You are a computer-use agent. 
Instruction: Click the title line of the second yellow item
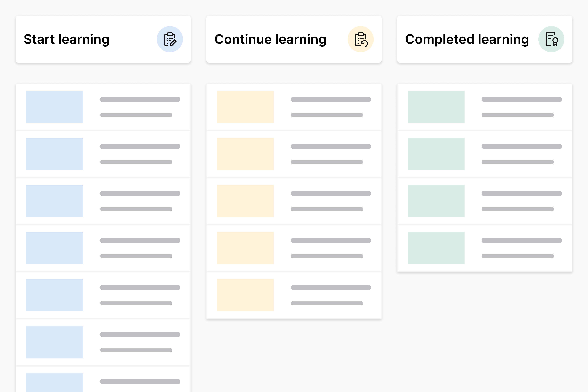click(331, 146)
